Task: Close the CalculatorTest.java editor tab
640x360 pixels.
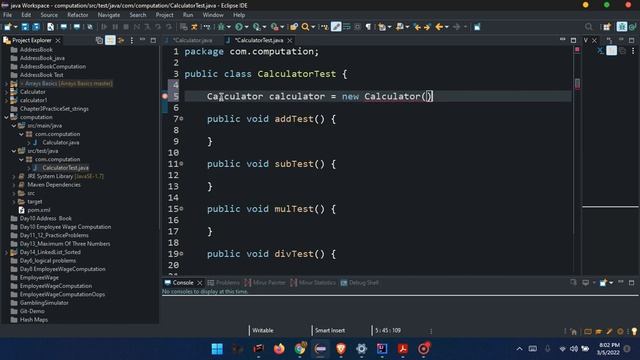Action: (290, 40)
